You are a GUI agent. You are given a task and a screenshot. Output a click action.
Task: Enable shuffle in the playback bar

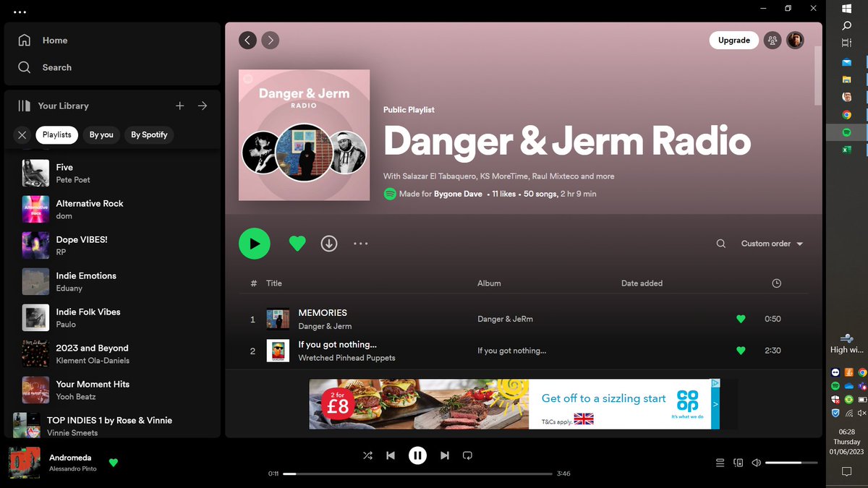tap(367, 455)
